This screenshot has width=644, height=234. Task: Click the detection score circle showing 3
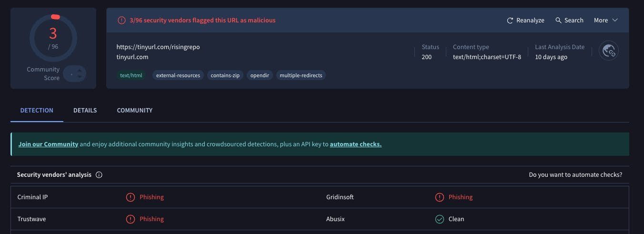coord(53,37)
